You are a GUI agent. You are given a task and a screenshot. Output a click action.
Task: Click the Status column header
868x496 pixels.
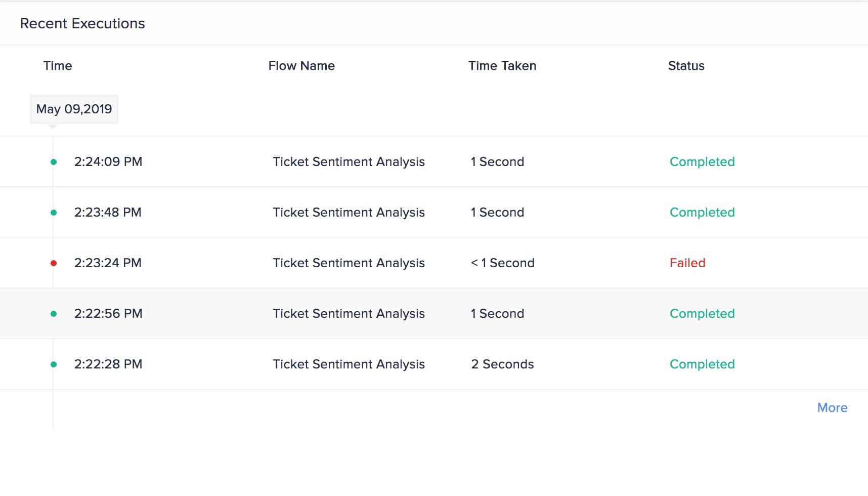[686, 66]
